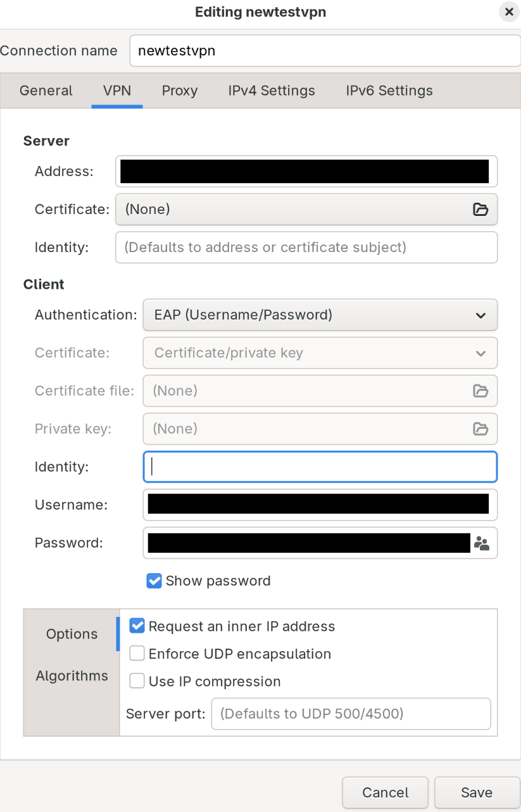This screenshot has height=812, width=521.
Task: Close the Editing newtestvpn dialog
Action: tap(508, 12)
